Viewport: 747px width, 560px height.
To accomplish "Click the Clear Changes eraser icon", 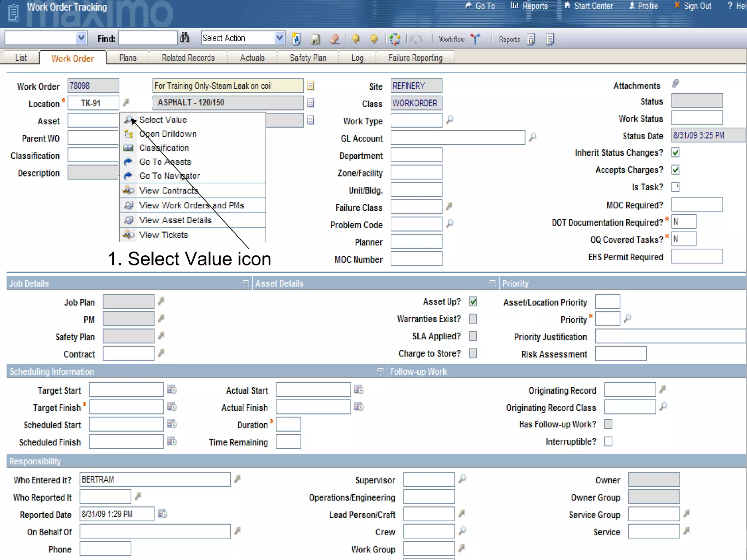I will [x=334, y=39].
